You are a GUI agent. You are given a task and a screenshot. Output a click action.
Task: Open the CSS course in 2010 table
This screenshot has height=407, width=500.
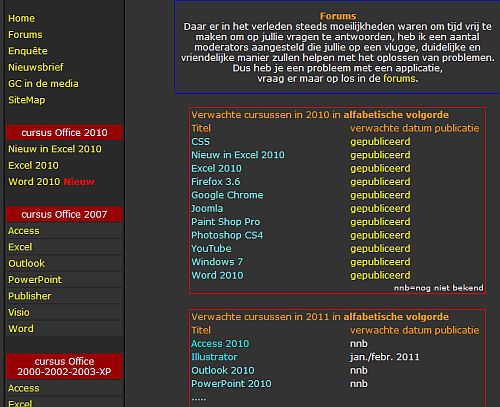200,142
